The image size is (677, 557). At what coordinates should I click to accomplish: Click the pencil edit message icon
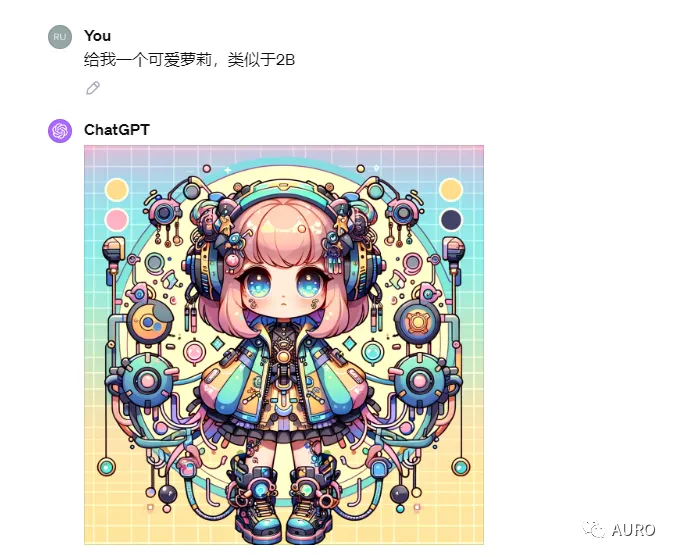click(x=93, y=88)
